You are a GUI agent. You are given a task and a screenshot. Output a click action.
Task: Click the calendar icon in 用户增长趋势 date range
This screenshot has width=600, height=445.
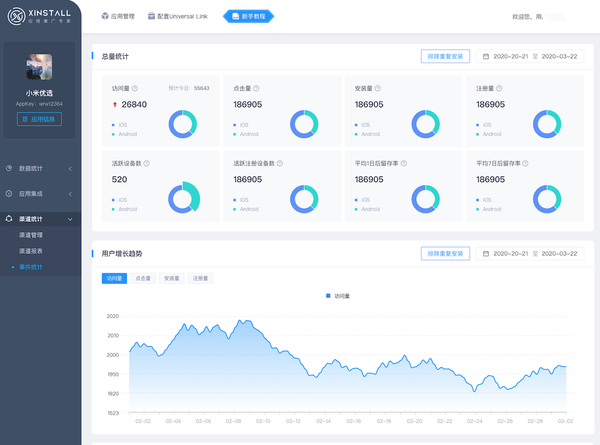click(486, 254)
